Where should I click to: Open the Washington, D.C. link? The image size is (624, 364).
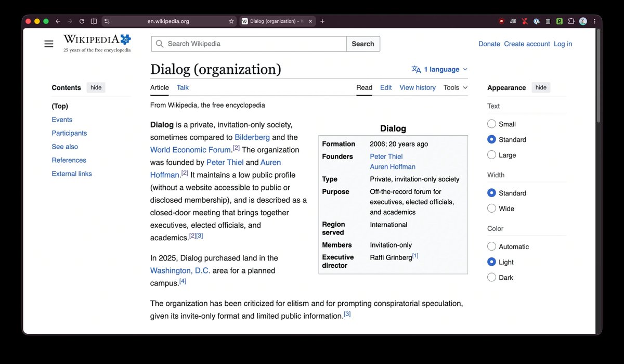[180, 270]
